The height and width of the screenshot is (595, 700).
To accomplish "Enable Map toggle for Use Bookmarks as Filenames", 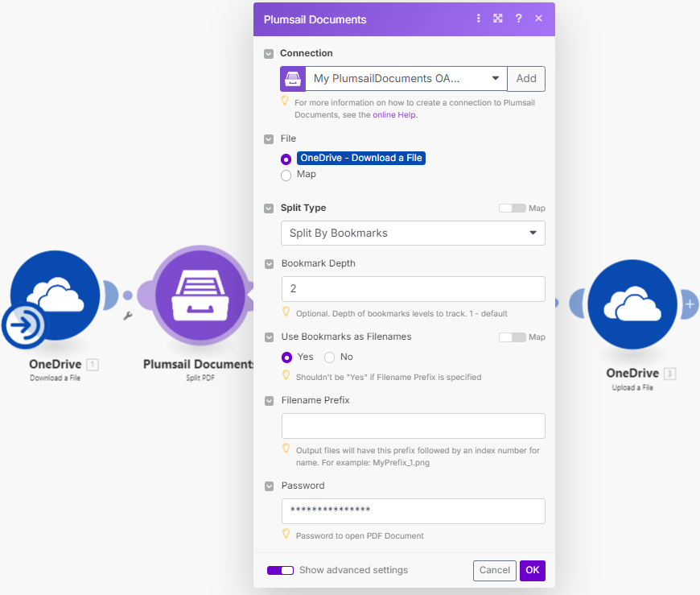I will click(x=512, y=337).
